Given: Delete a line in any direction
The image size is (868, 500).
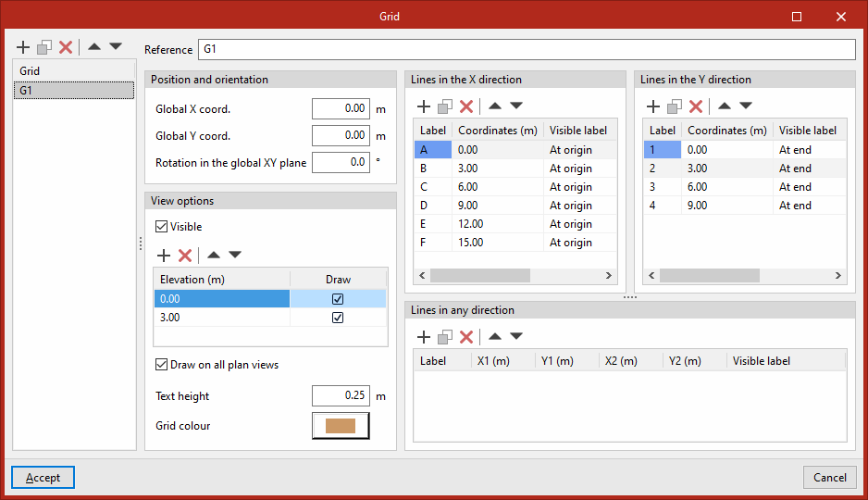Looking at the screenshot, I should (x=466, y=337).
